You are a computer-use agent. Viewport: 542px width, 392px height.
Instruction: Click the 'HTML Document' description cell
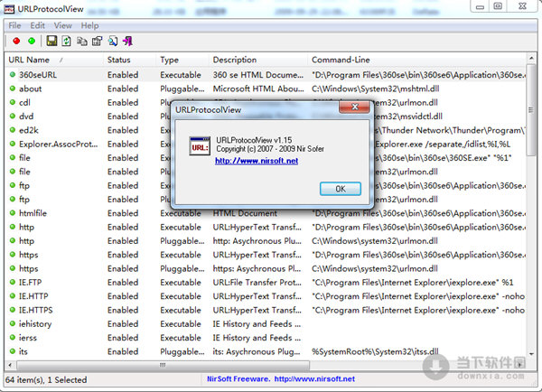point(245,213)
